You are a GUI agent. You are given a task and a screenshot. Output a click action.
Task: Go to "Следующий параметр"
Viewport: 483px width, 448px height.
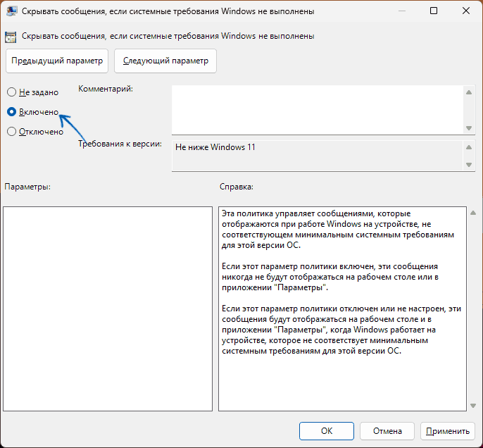165,61
